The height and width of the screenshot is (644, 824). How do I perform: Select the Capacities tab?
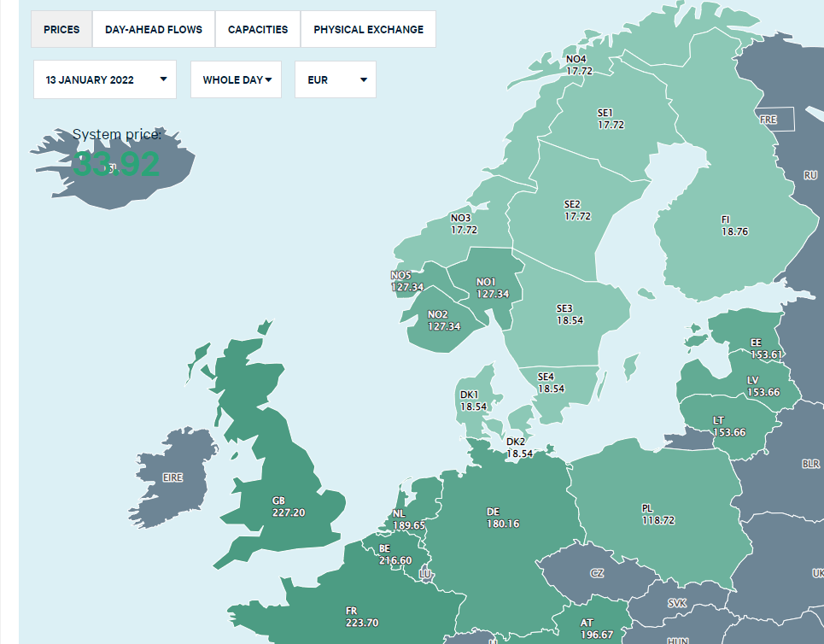pyautogui.click(x=258, y=29)
